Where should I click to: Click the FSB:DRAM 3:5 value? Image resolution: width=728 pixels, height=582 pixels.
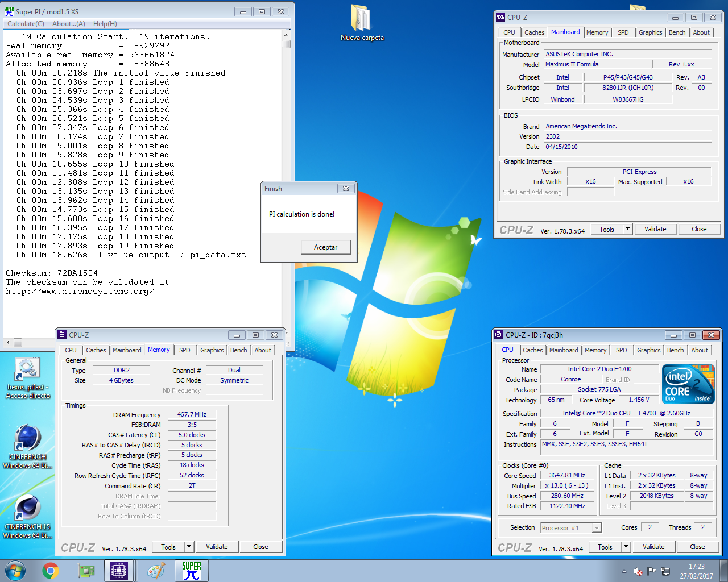click(192, 425)
